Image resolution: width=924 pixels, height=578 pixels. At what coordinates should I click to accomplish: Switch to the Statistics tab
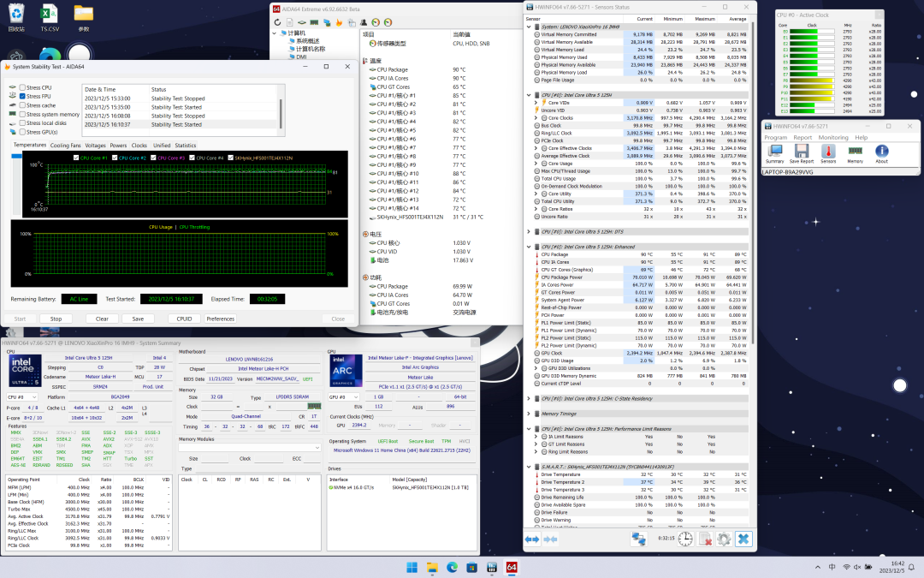(185, 145)
